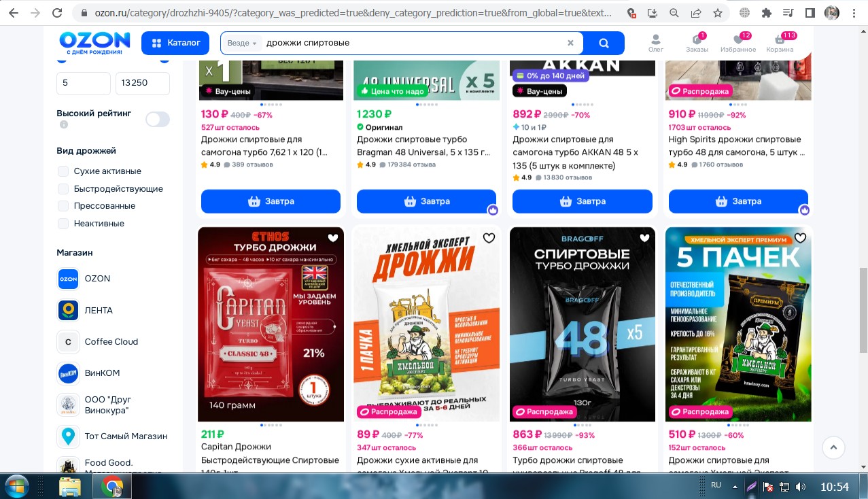Open the Корзина cart icon

pos(780,43)
